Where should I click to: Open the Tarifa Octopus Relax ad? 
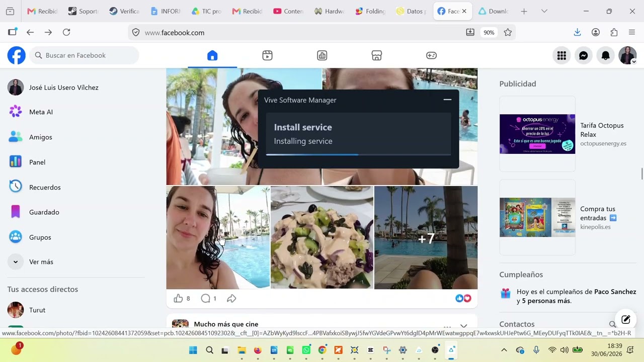568,134
